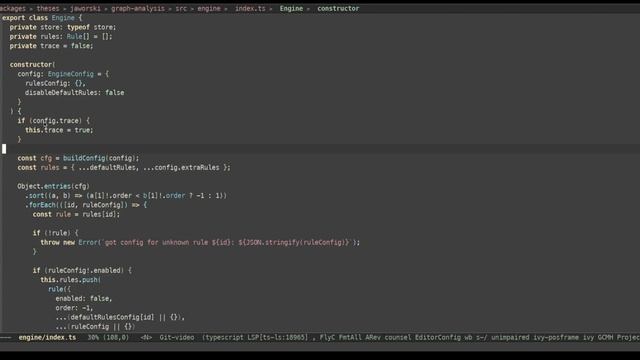
Task: Click 'this.rules.push(' line
Action: point(71,280)
